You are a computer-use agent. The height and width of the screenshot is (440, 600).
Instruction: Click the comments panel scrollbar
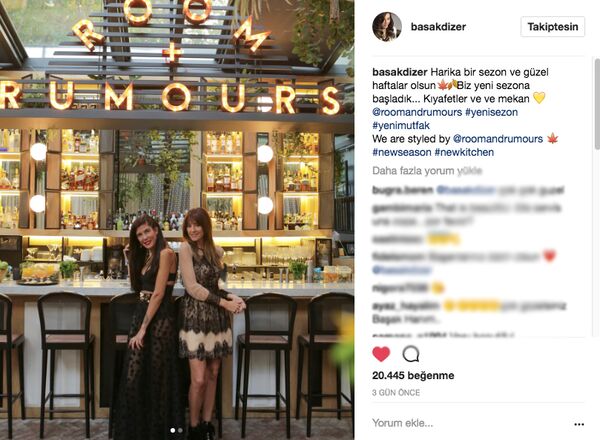(597, 103)
